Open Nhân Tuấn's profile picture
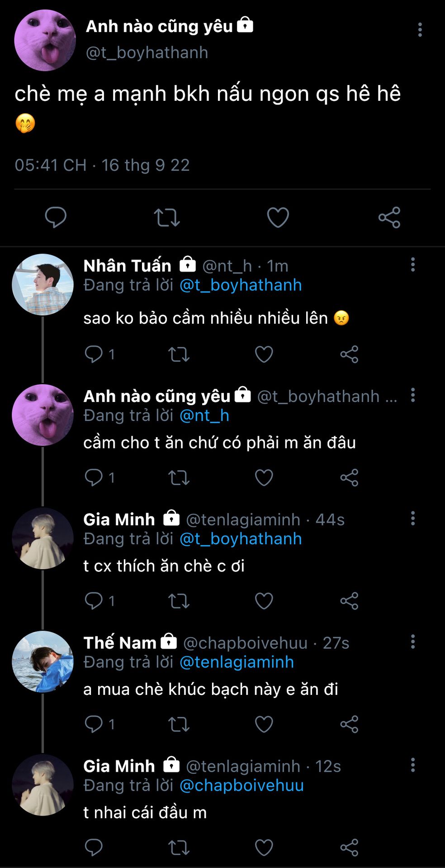445x868 pixels. 43,284
